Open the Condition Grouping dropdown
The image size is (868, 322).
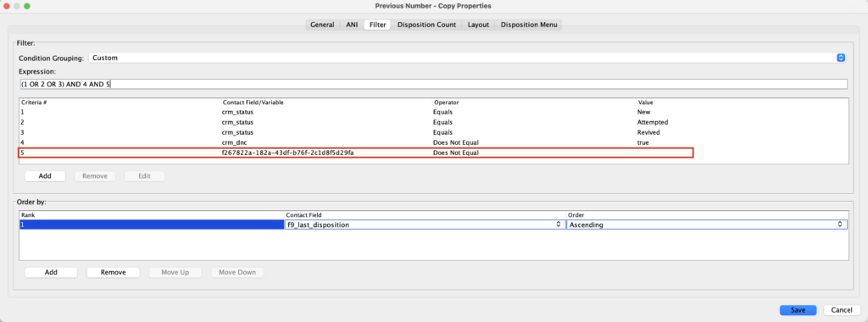(x=467, y=58)
